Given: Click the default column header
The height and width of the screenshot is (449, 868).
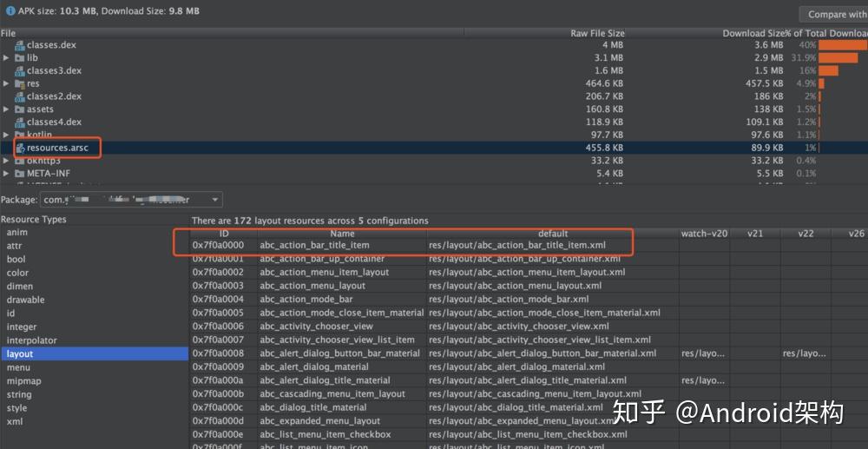Looking at the screenshot, I should coord(553,234).
